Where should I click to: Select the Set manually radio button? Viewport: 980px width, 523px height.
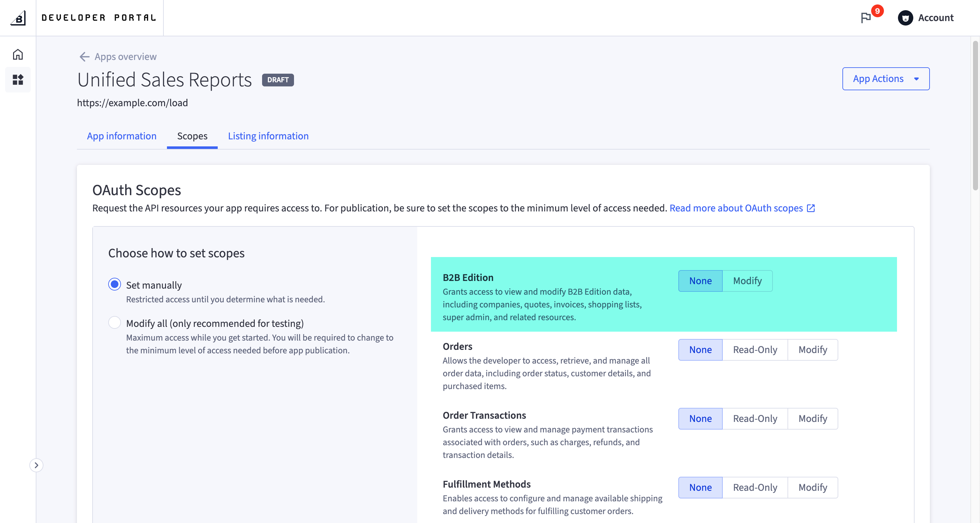(x=115, y=284)
